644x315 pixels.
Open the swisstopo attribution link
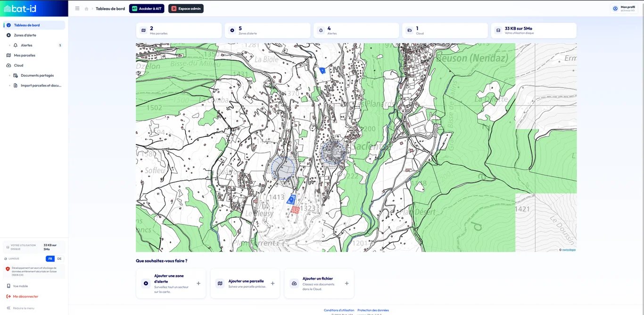click(569, 250)
